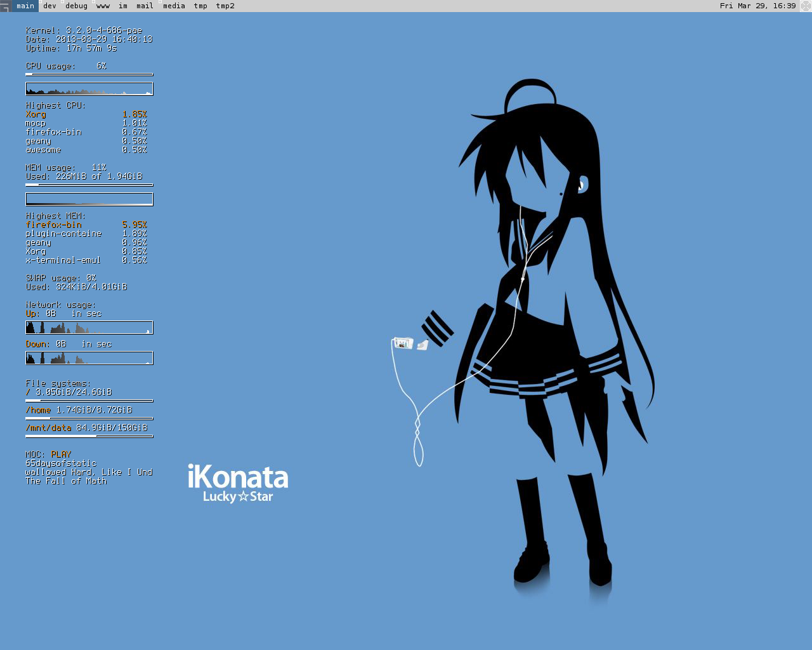Click the MOC: PLAY status line
The width and height of the screenshot is (812, 650).
coord(48,454)
